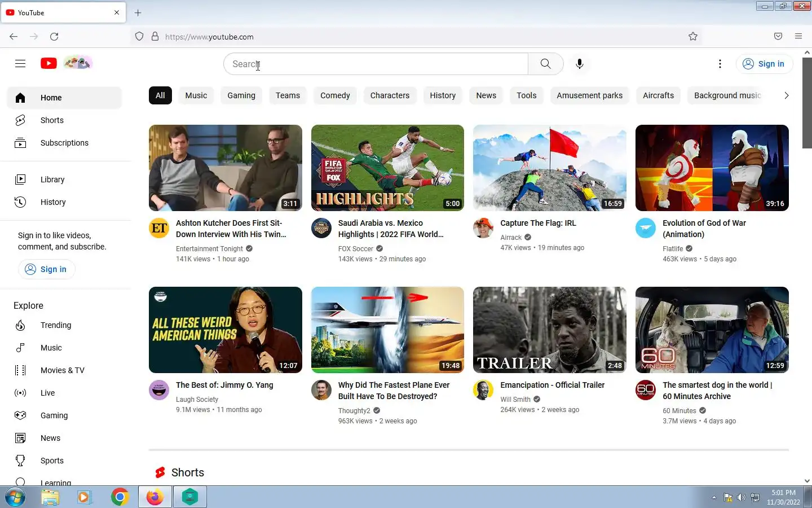Screen dimensions: 812x508
Task: Launch Chrome from the taskbar
Action: click(120, 497)
